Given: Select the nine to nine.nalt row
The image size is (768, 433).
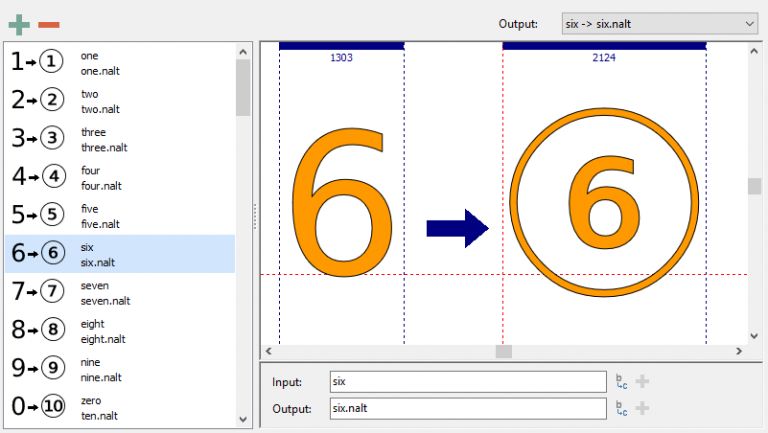Looking at the screenshot, I should tap(120, 369).
